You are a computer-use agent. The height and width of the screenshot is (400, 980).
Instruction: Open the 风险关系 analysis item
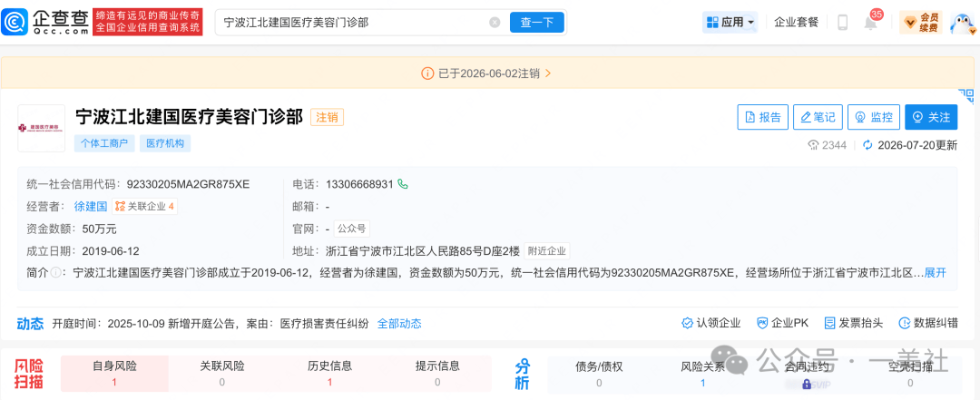coord(702,374)
